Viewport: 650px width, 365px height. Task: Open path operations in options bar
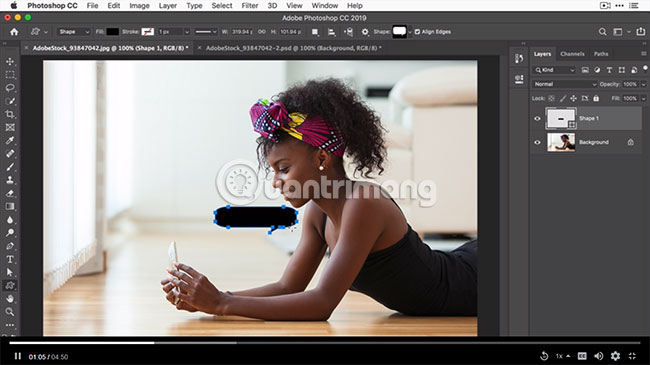coord(315,32)
